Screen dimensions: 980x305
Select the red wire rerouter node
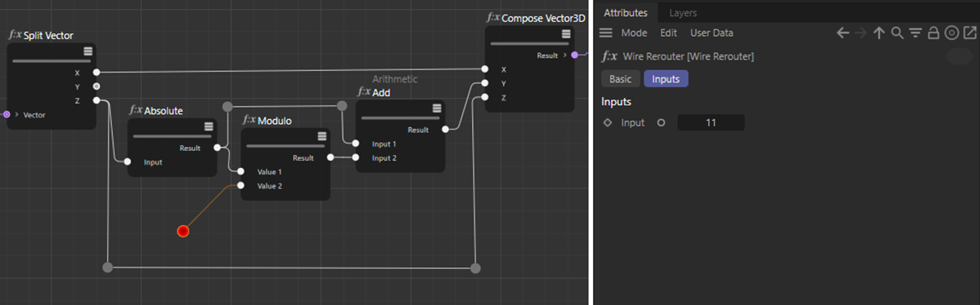(x=183, y=231)
